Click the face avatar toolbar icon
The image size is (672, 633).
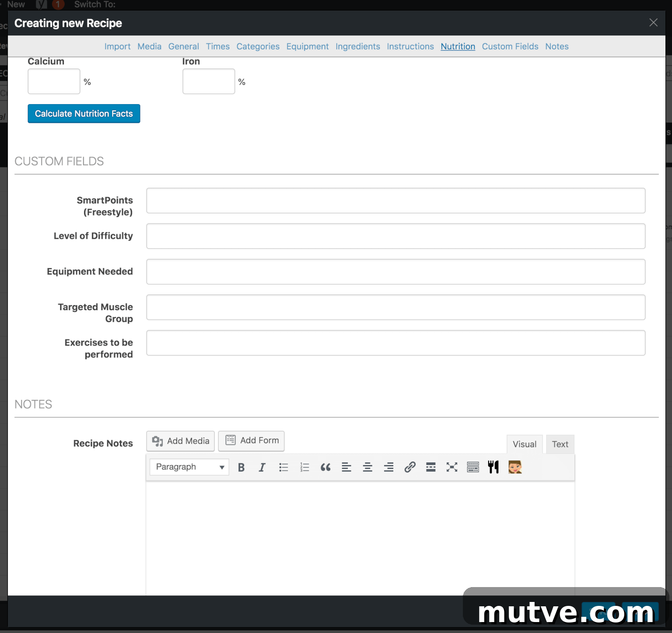[x=515, y=467]
